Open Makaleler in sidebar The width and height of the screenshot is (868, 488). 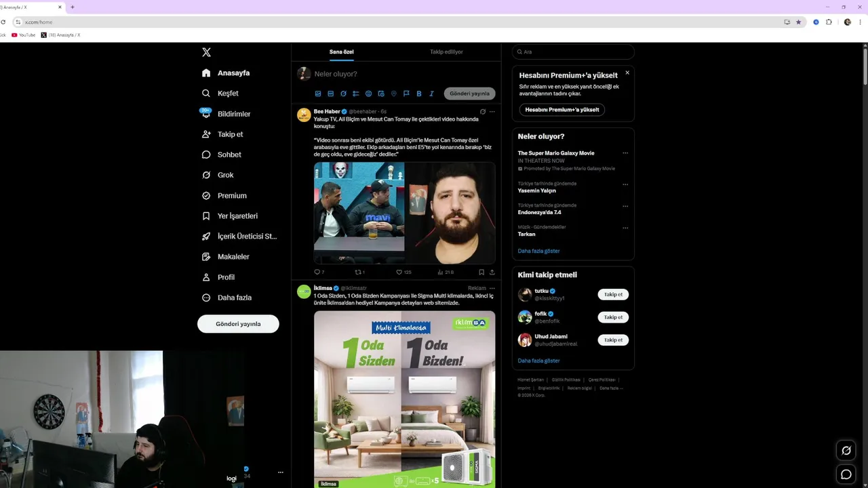coord(226,257)
